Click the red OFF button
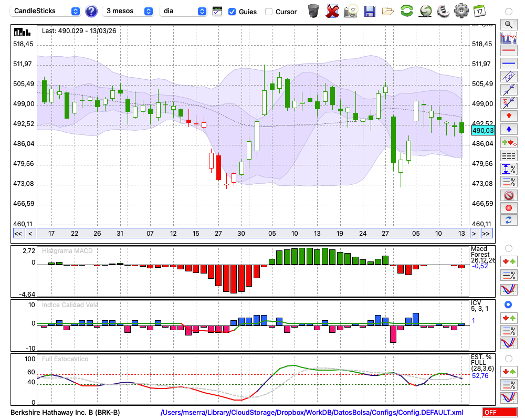525x420 pixels. [x=499, y=413]
